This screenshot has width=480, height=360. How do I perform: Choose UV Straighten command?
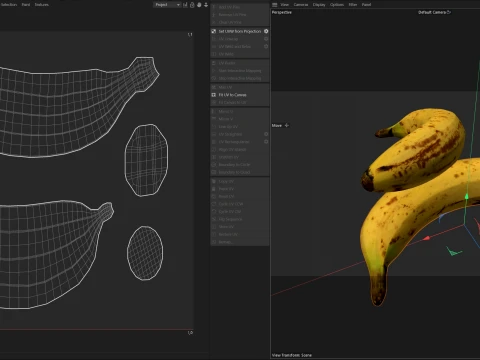(x=240, y=134)
